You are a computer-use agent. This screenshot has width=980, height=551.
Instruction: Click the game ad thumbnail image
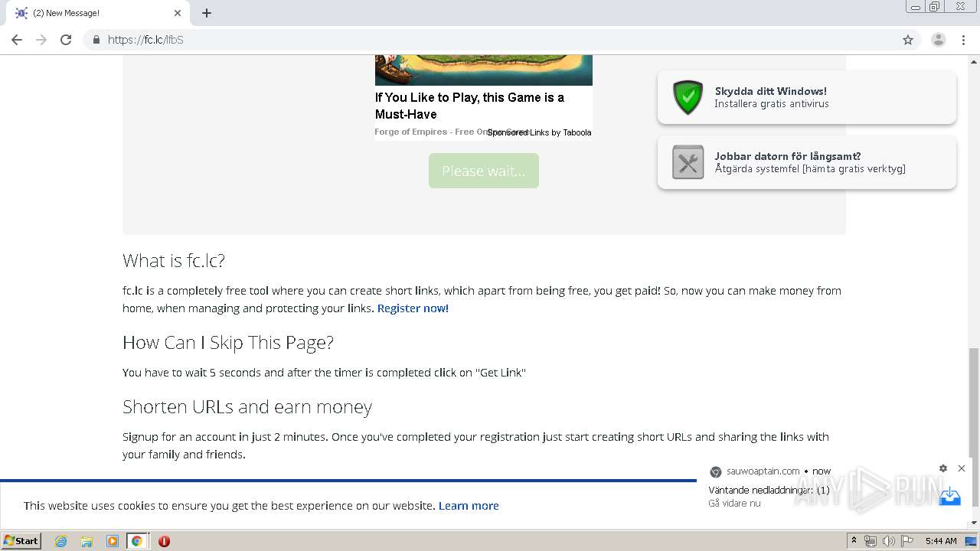tap(484, 70)
